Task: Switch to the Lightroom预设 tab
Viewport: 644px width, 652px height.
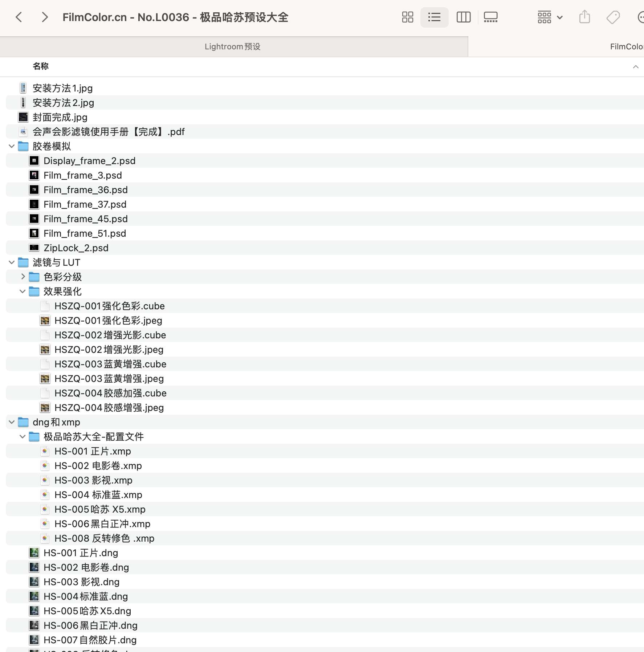Action: click(233, 46)
